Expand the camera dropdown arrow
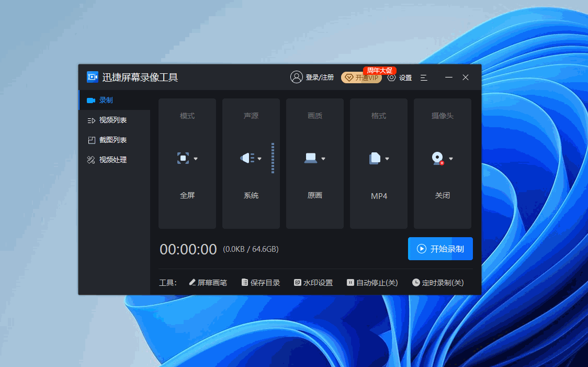The image size is (588, 367). pyautogui.click(x=451, y=159)
